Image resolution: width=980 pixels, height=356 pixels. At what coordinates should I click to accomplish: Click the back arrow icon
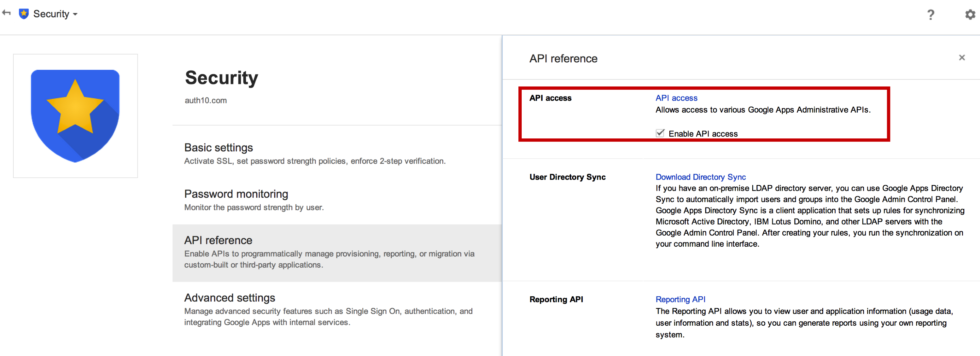pos(6,13)
